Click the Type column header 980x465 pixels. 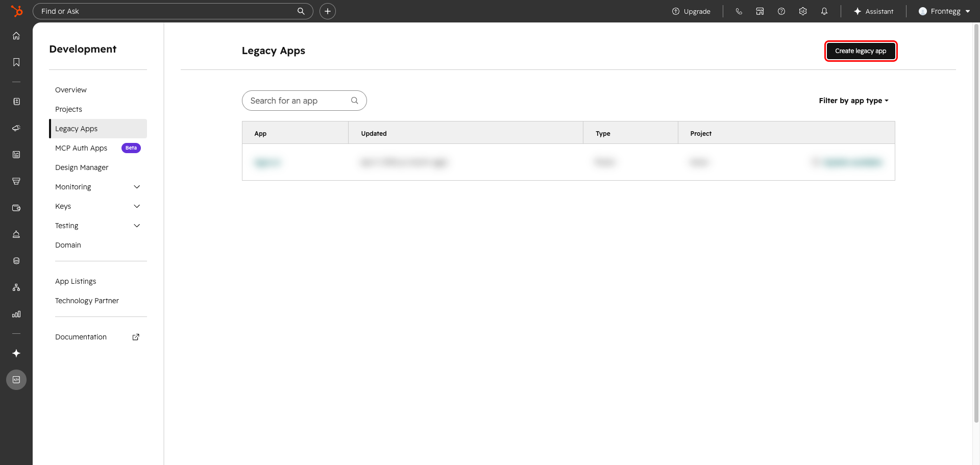pos(630,133)
